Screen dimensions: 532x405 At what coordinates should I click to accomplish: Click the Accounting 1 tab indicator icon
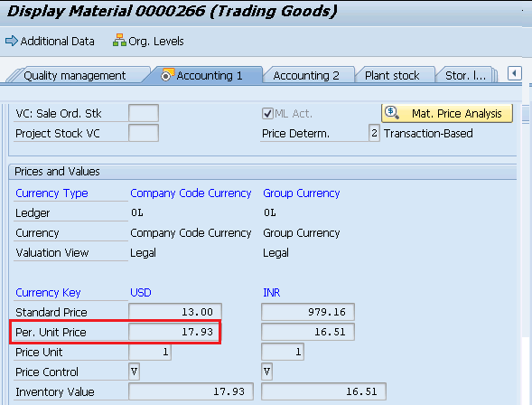pos(167,75)
